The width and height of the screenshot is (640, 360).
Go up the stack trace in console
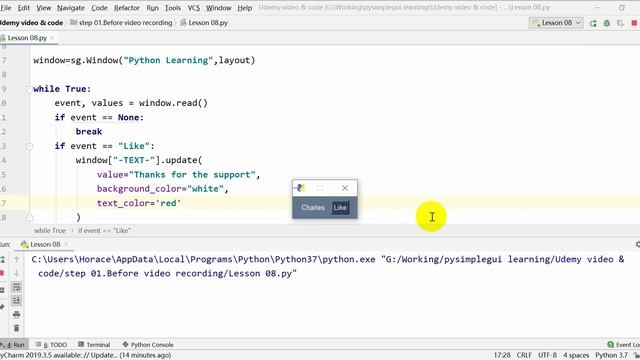(x=16, y=259)
